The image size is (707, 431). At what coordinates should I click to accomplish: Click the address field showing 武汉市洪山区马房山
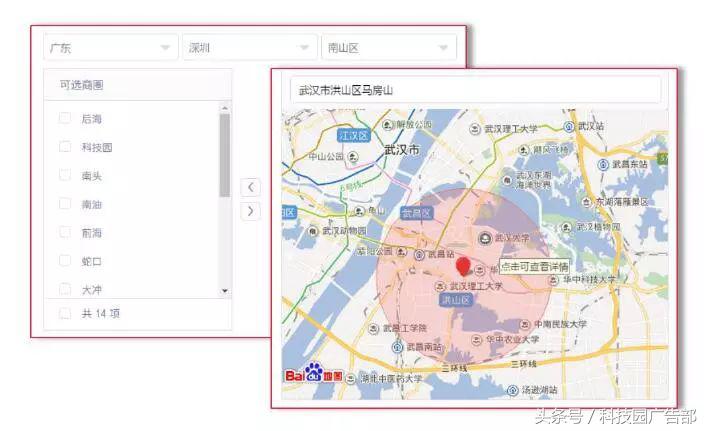(475, 90)
